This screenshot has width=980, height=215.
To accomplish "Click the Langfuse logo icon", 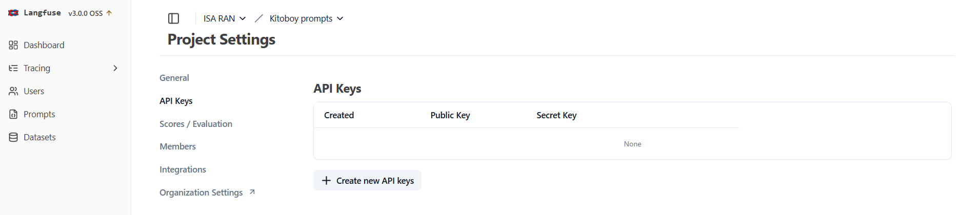I will pos(13,13).
